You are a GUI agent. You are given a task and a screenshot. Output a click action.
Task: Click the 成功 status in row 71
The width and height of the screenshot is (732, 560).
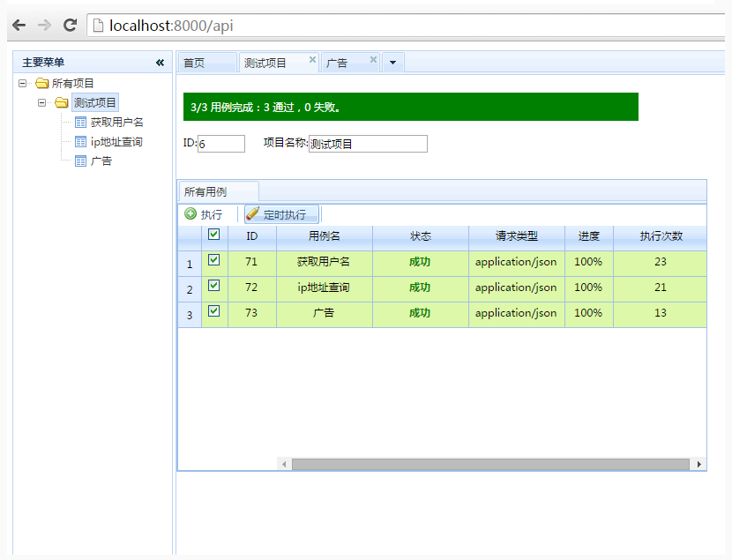pyautogui.click(x=419, y=262)
